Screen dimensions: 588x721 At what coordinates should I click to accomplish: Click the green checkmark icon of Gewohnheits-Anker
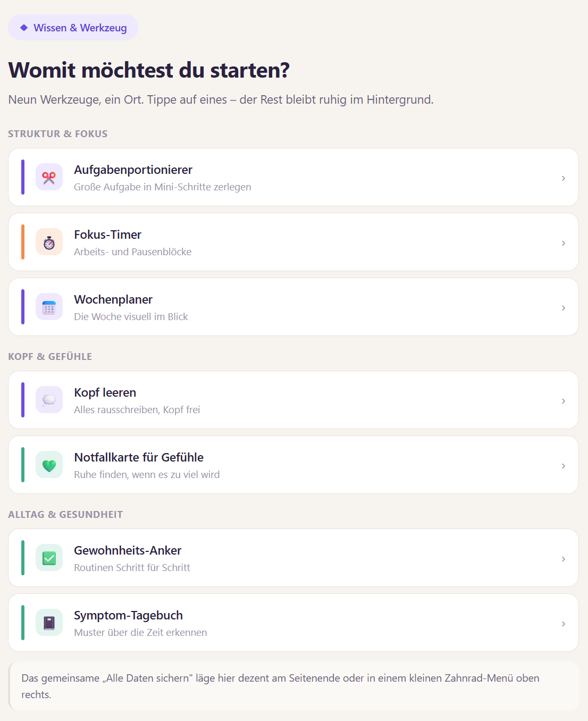(x=49, y=558)
